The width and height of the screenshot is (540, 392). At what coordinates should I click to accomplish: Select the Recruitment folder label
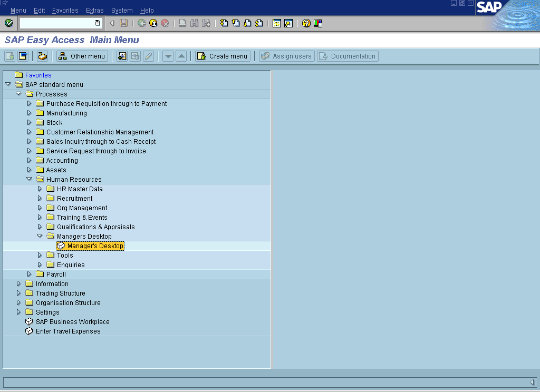(x=75, y=198)
